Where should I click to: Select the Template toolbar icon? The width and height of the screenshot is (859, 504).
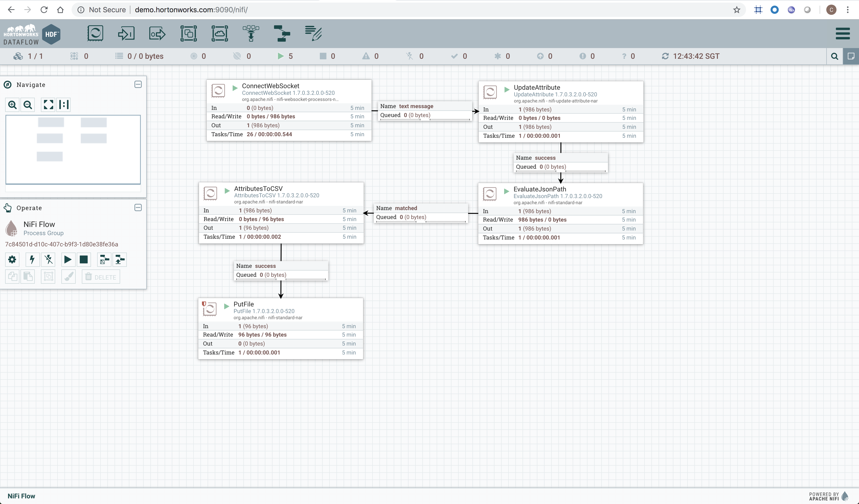[x=282, y=33]
